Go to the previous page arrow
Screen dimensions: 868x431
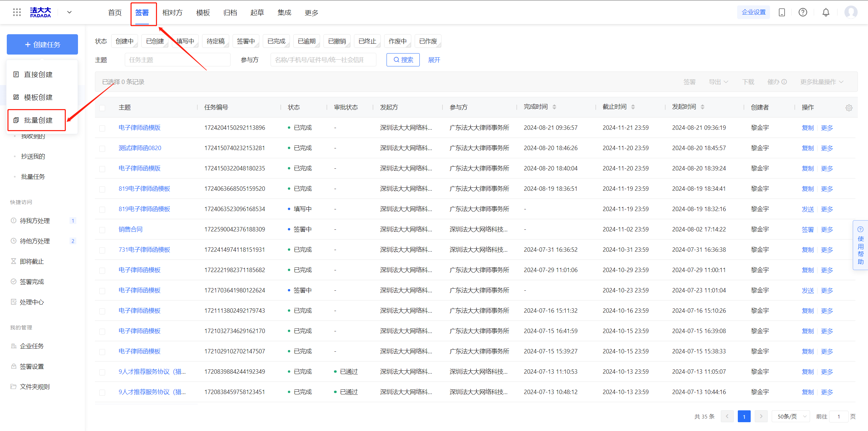pyautogui.click(x=727, y=416)
